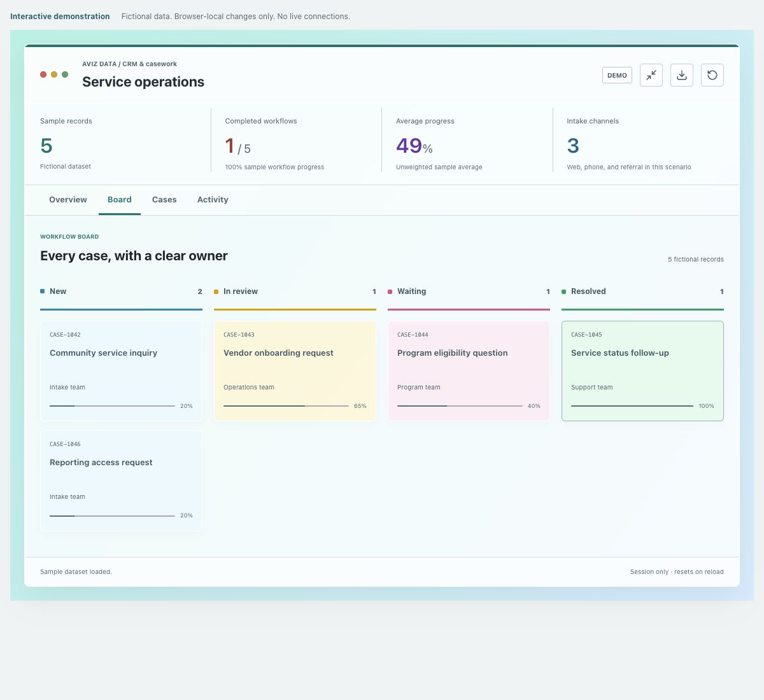Click the CASE-1042 identifier
The width and height of the screenshot is (764, 700).
click(x=65, y=335)
